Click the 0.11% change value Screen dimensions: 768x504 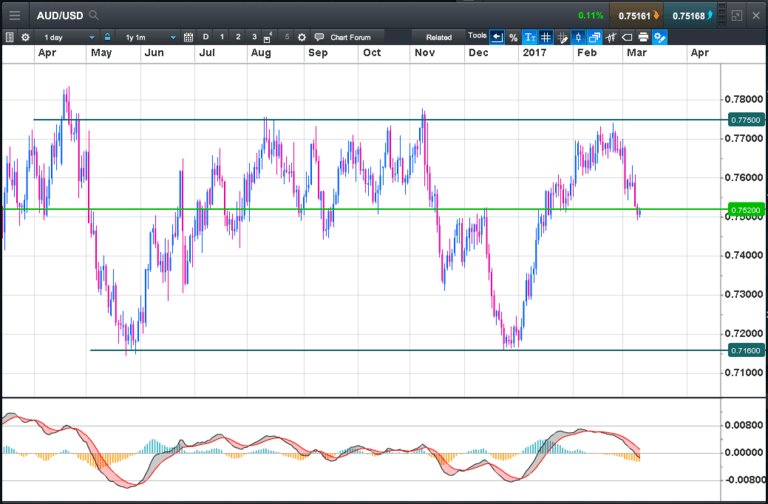[591, 16]
